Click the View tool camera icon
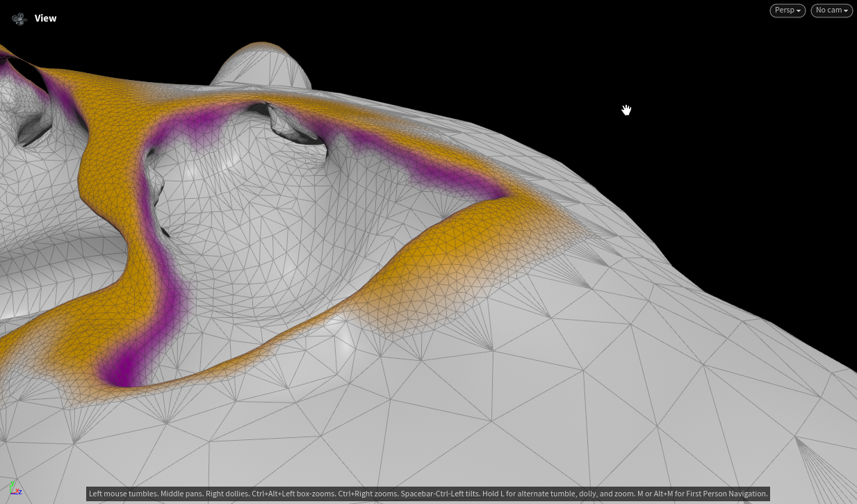857x504 pixels. click(19, 19)
